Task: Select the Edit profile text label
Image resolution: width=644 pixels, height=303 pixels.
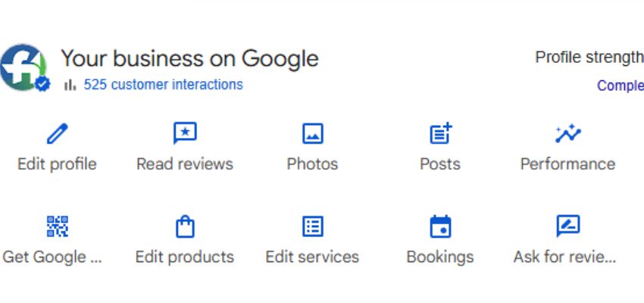Action: [57, 164]
